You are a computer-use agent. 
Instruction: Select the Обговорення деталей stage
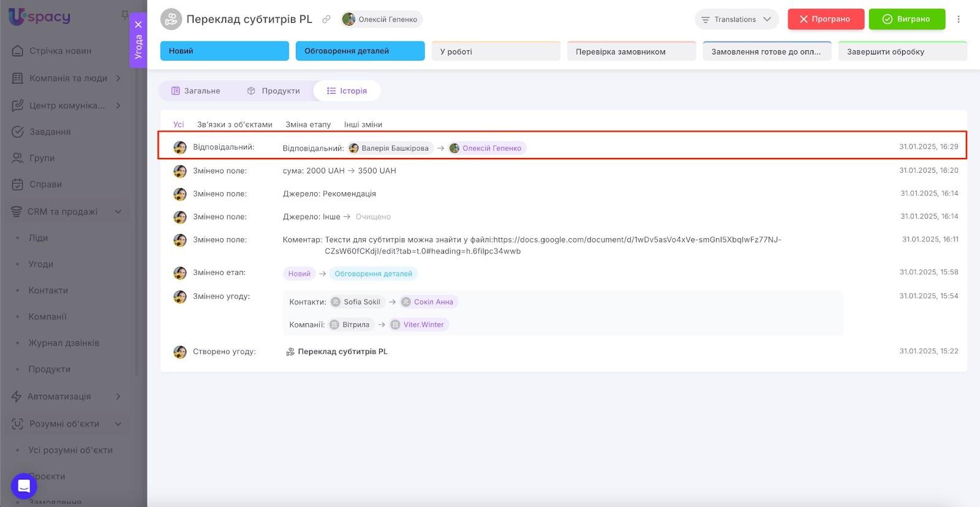(360, 51)
